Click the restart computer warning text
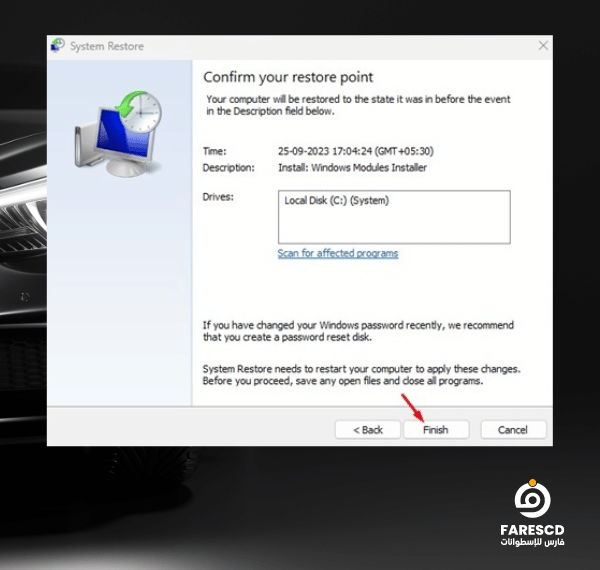This screenshot has height=570, width=600. pyautogui.click(x=362, y=375)
